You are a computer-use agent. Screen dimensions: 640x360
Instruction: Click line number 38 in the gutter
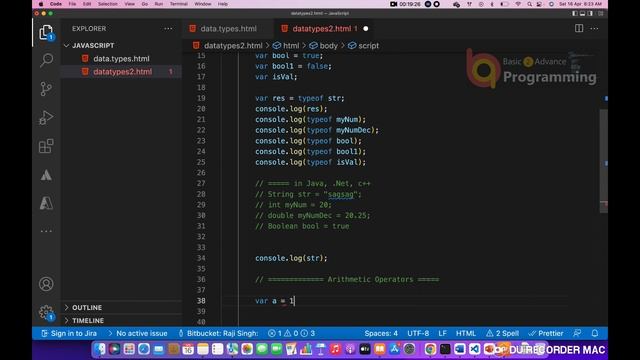click(x=201, y=300)
